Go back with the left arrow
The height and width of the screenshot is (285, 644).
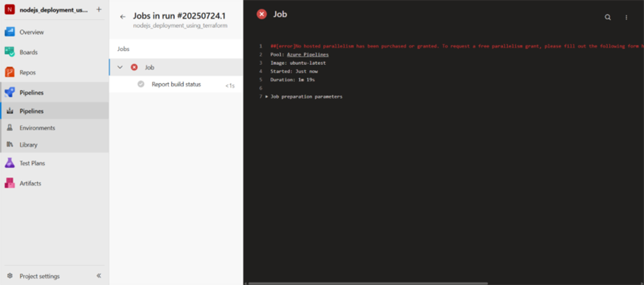(122, 17)
